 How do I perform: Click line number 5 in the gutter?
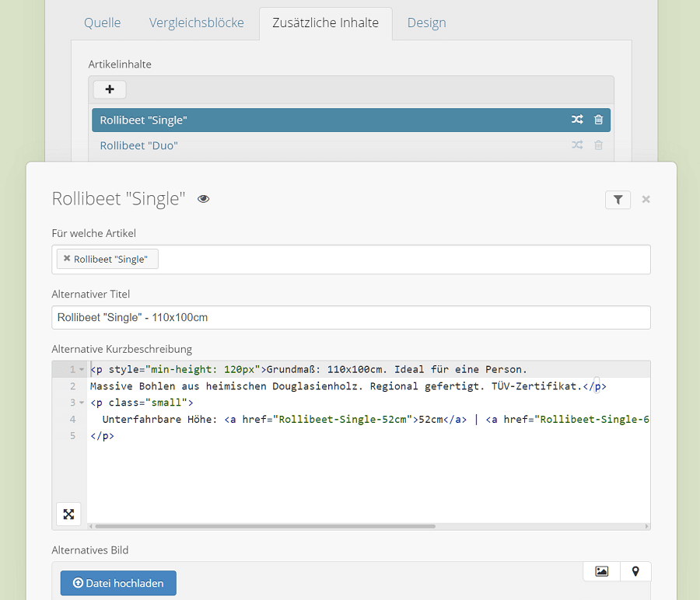pos(73,436)
